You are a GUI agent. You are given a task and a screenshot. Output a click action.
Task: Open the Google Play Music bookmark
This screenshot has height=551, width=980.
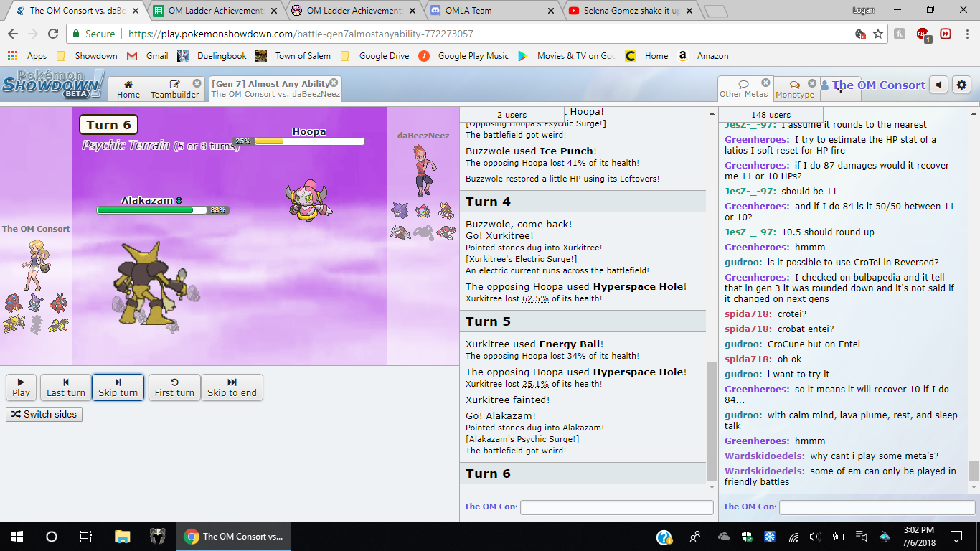(463, 56)
